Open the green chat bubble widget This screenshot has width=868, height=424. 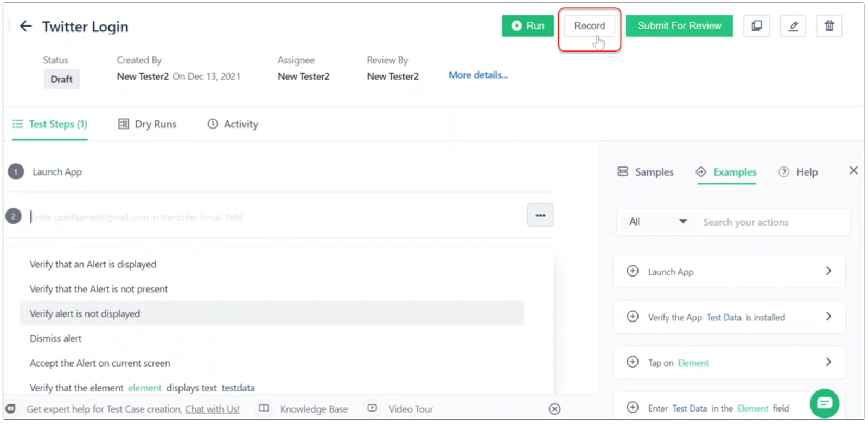pyautogui.click(x=825, y=403)
